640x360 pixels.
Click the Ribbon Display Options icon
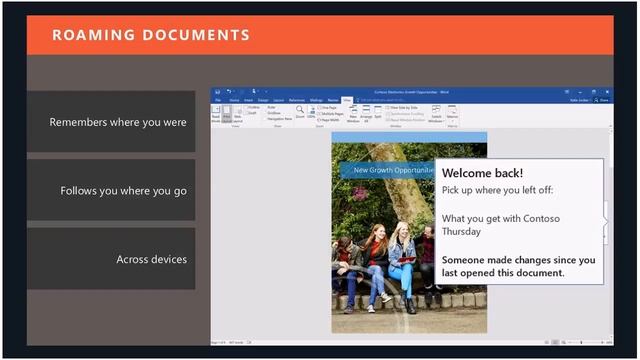[567, 92]
